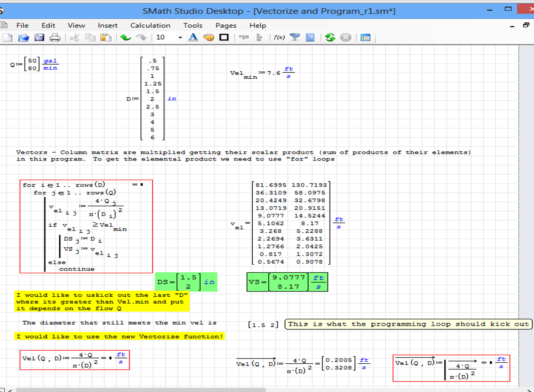Save the worksheet using the floppy disk icon
This screenshot has height=392, width=534.
coord(39,37)
